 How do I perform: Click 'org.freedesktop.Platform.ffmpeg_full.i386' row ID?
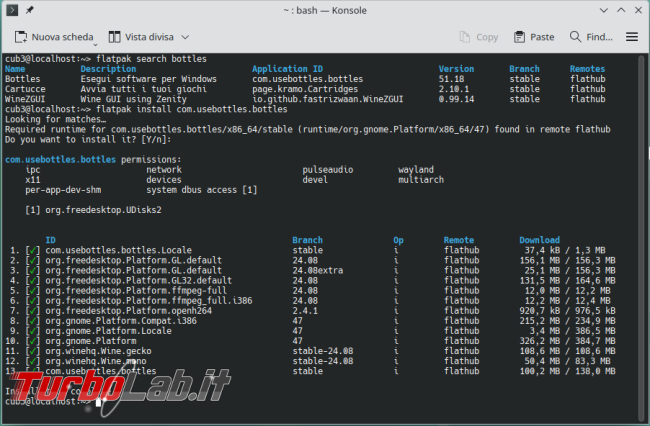point(149,300)
